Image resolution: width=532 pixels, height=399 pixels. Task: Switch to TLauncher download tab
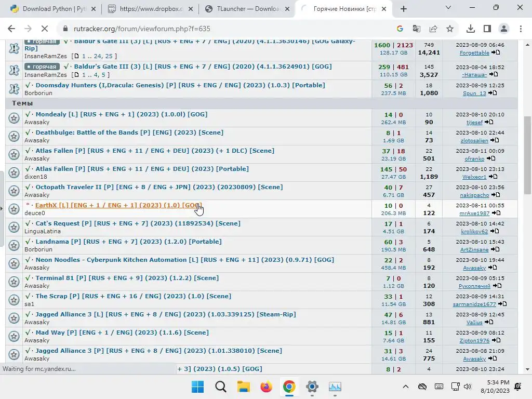(248, 9)
